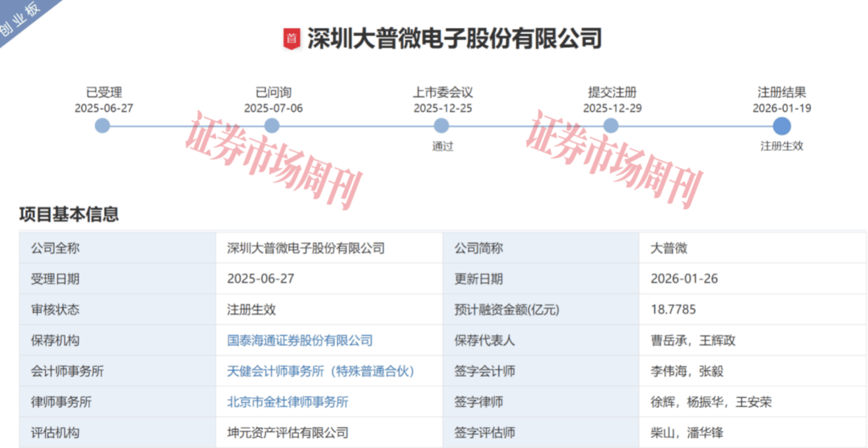Click the 公司简称 label cell
The height and width of the screenshot is (448, 868).
541,248
